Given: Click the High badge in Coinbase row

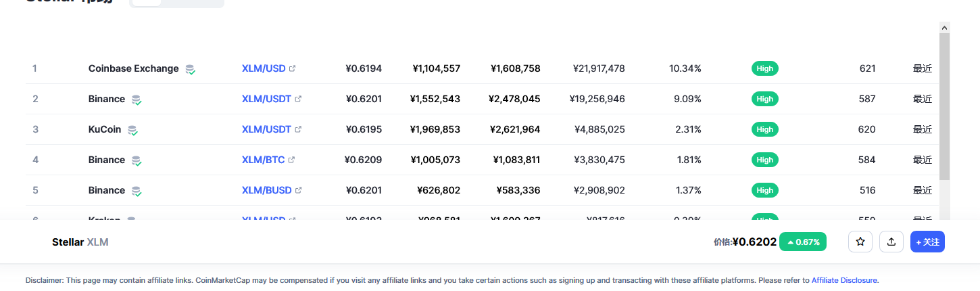Looking at the screenshot, I should coord(765,68).
